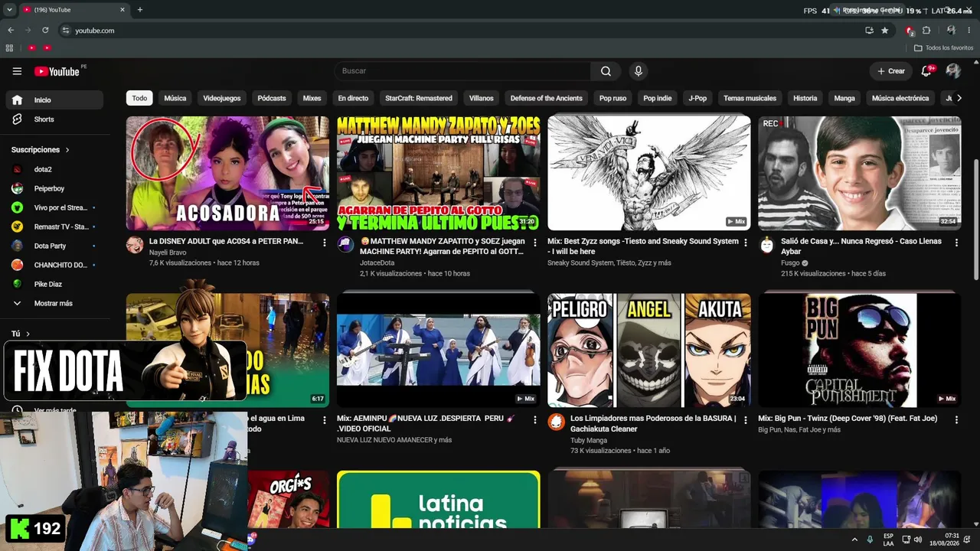Open the Dota Party subscription
The image size is (980, 551).
54,246
